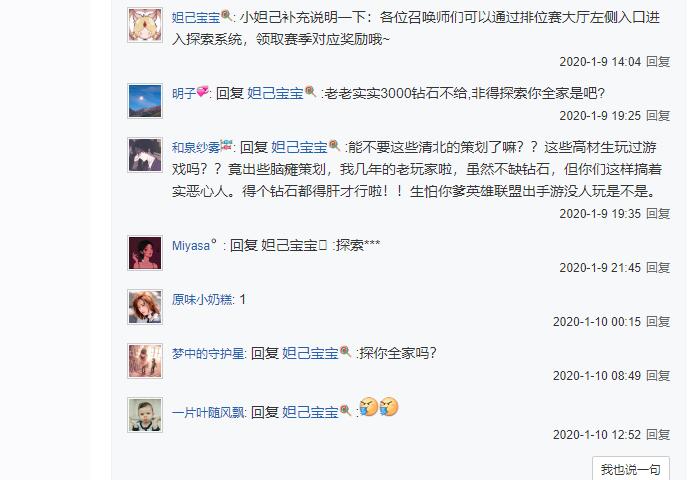Click the lollipop badge icon beside first 妲己宝宝
This screenshot has width=700, height=480.
226,16
